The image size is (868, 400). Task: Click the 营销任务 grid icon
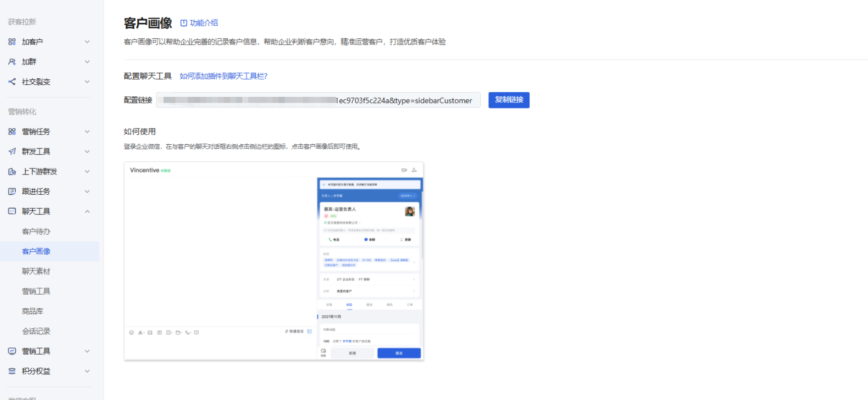coord(12,132)
